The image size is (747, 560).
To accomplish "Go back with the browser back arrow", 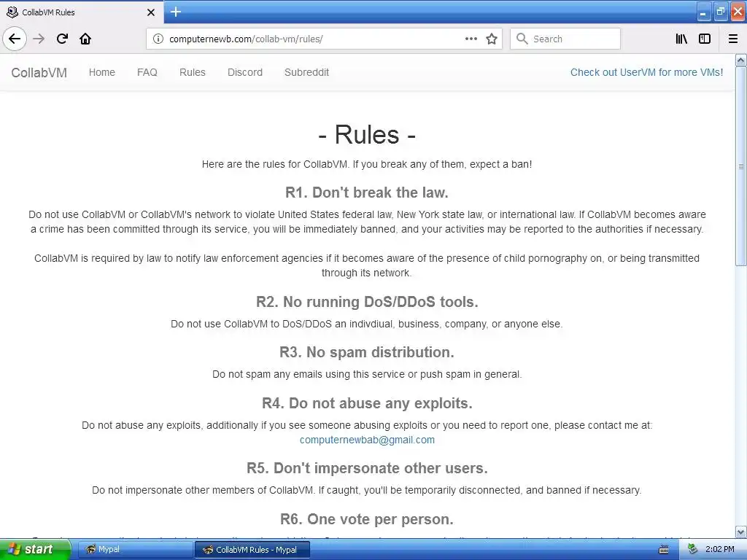I will [15, 39].
